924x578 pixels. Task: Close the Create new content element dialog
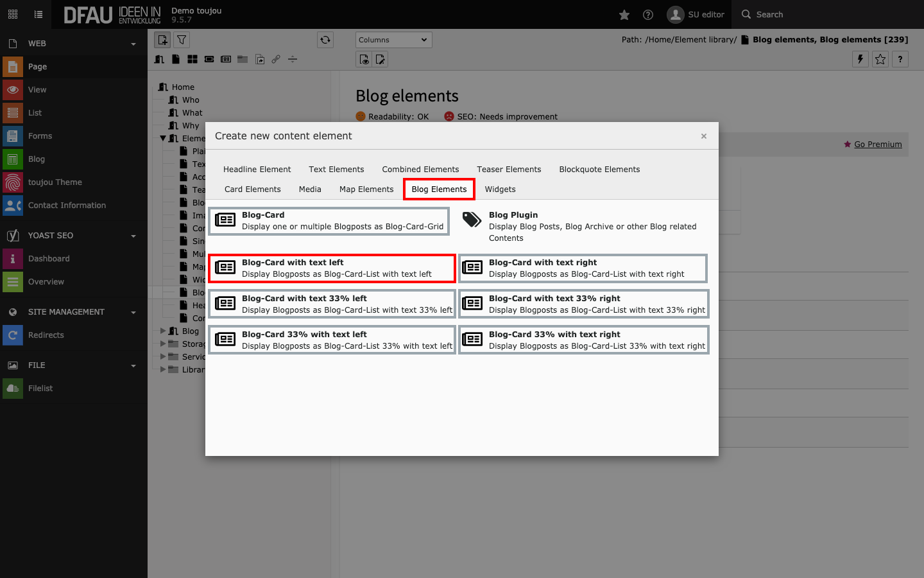coord(704,136)
